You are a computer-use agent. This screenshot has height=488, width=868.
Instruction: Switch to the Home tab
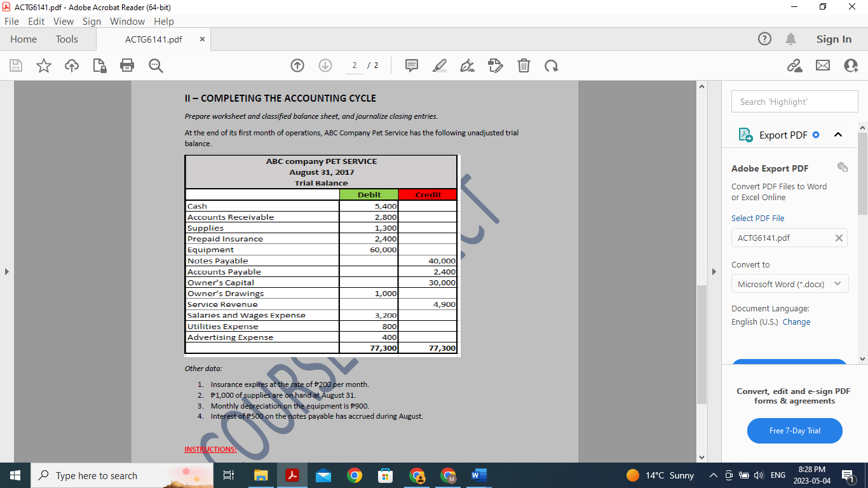tap(24, 39)
